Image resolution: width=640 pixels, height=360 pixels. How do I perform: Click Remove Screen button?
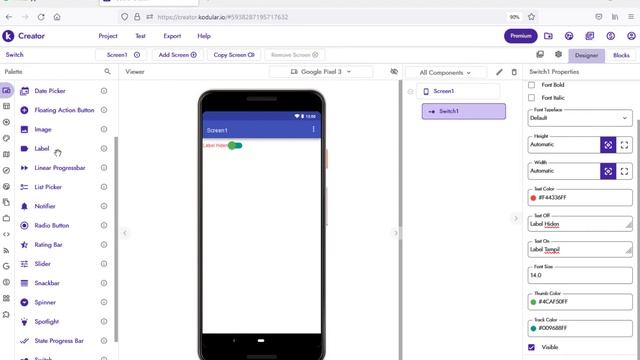[294, 55]
